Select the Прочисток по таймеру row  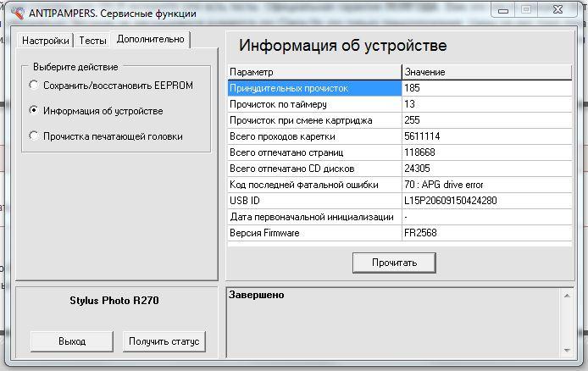pyautogui.click(x=400, y=104)
